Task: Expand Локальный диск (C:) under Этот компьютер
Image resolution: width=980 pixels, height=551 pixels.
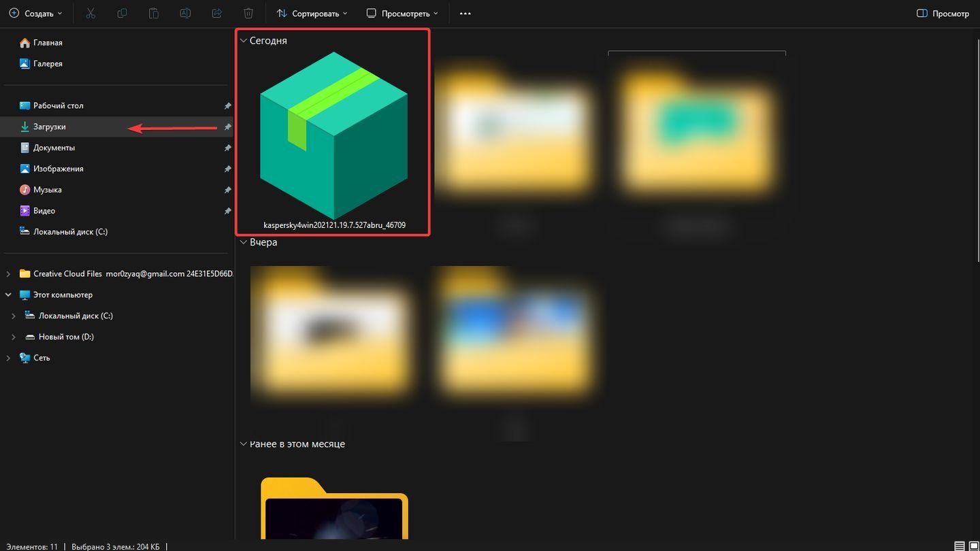Action: point(14,316)
